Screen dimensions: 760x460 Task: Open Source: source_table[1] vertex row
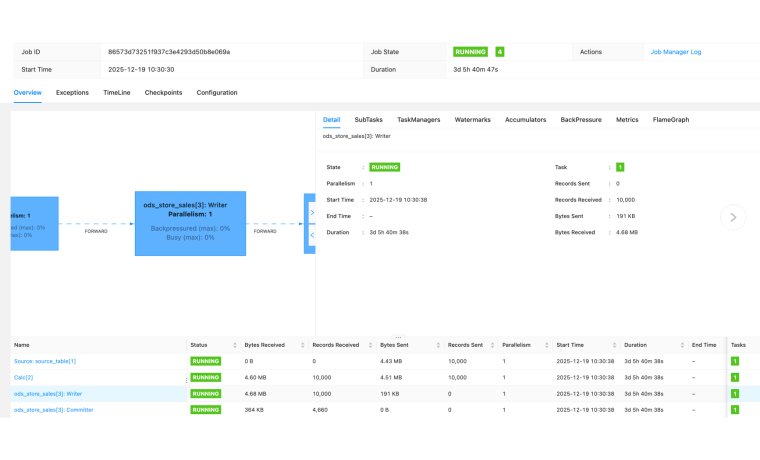tap(45, 361)
